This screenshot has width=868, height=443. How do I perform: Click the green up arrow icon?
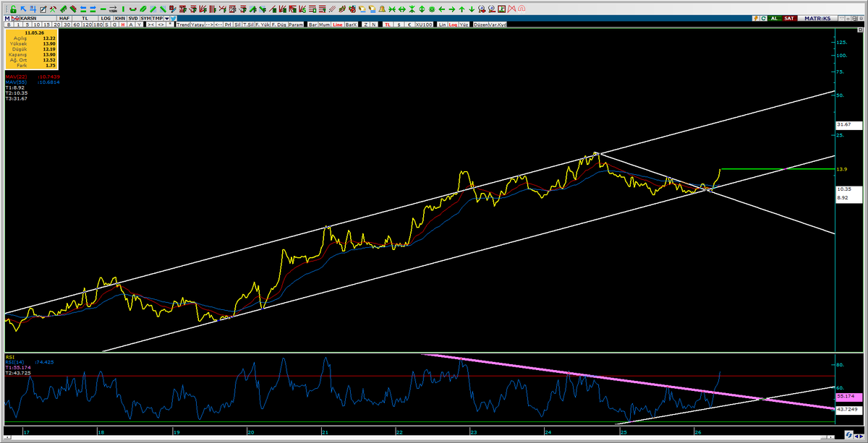460,9
